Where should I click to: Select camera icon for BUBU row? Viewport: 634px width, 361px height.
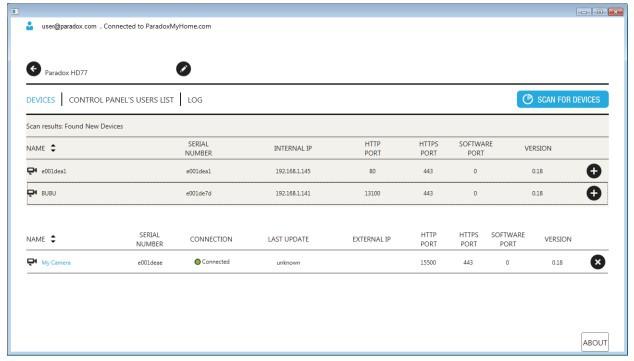(x=32, y=193)
